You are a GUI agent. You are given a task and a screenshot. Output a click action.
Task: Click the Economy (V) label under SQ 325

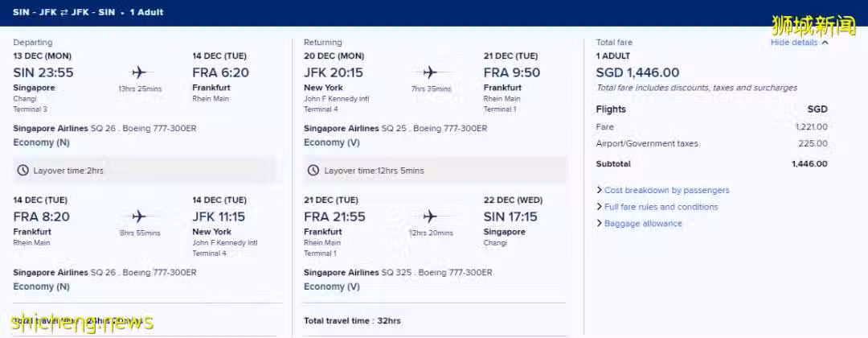tap(332, 286)
